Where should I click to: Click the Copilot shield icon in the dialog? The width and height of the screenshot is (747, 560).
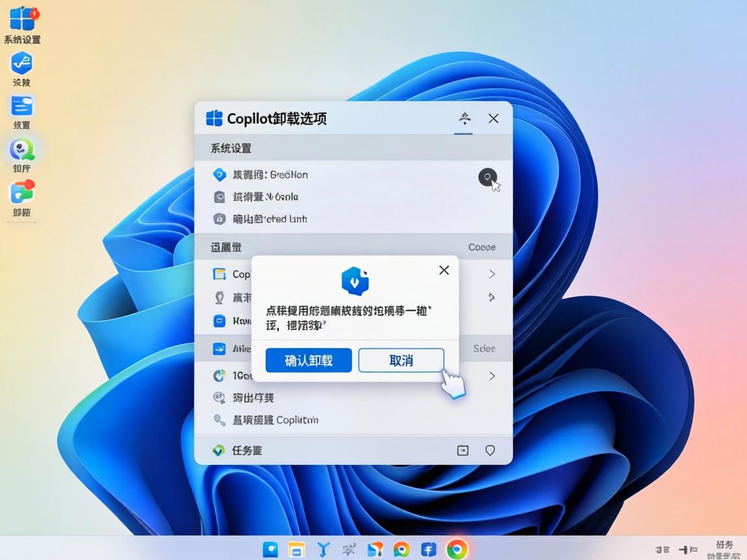pyautogui.click(x=355, y=281)
